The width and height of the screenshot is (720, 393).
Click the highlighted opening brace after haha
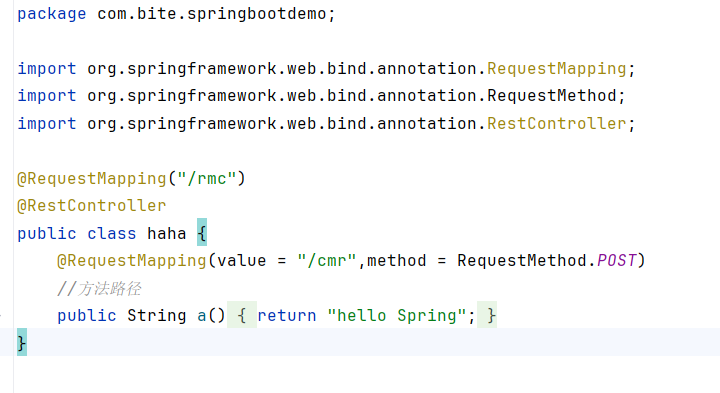tap(202, 233)
